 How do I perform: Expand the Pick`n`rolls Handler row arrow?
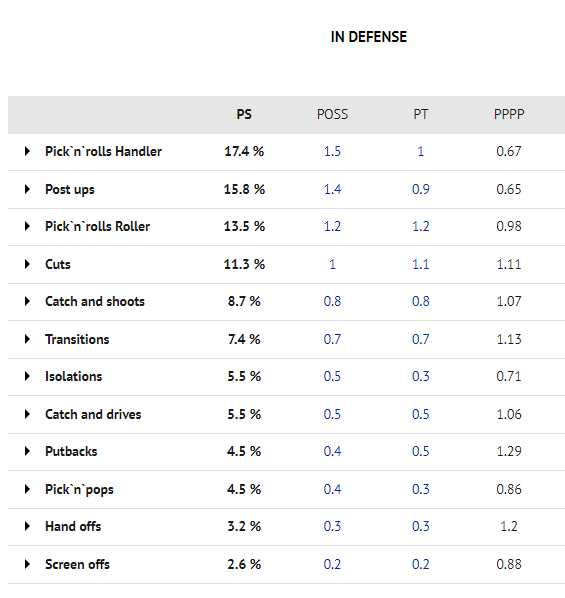(27, 151)
